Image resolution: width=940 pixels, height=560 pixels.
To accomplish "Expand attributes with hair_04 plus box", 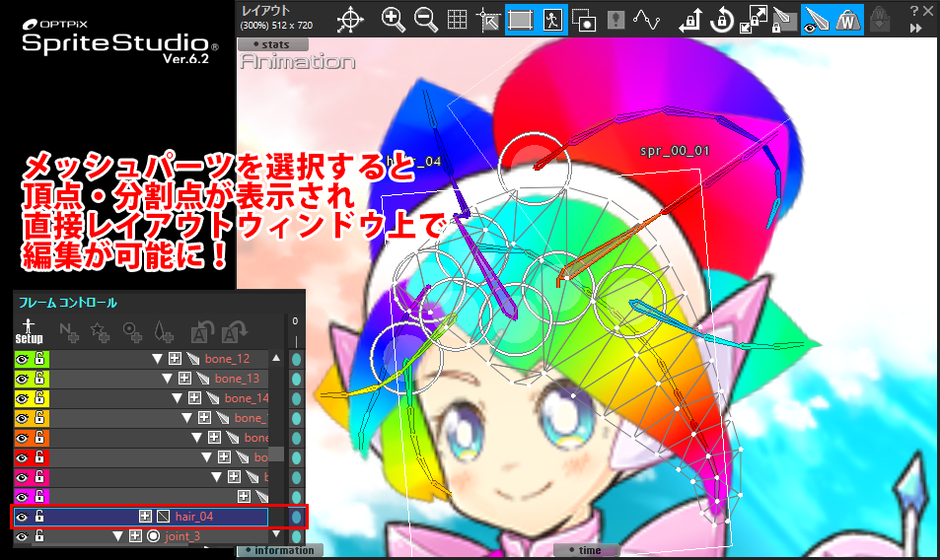I will [145, 517].
